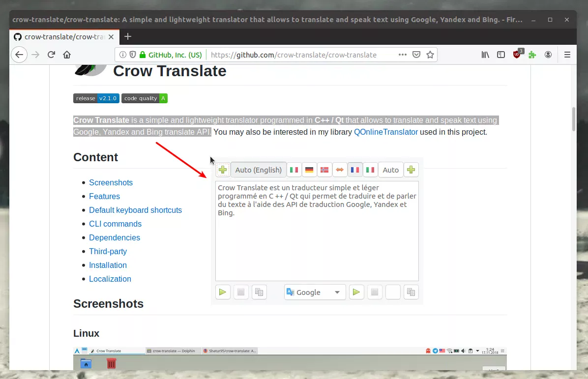Toggle the French flag as target language
The image size is (588, 379).
coord(355,170)
